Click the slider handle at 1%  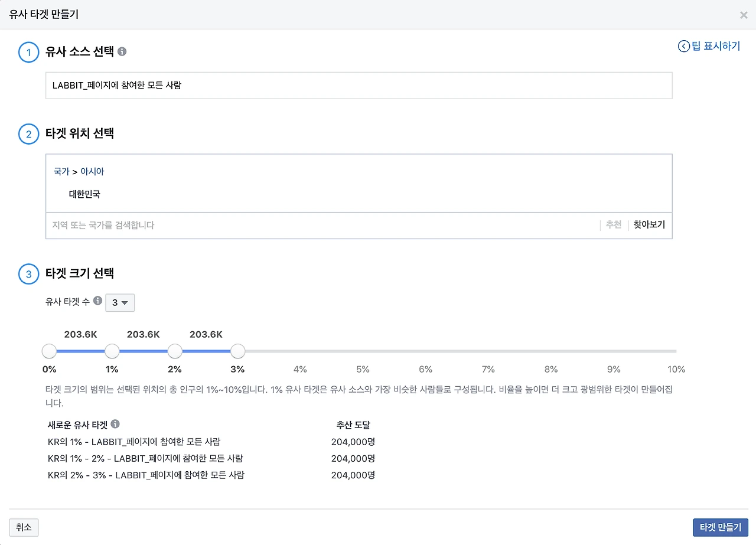tap(112, 351)
